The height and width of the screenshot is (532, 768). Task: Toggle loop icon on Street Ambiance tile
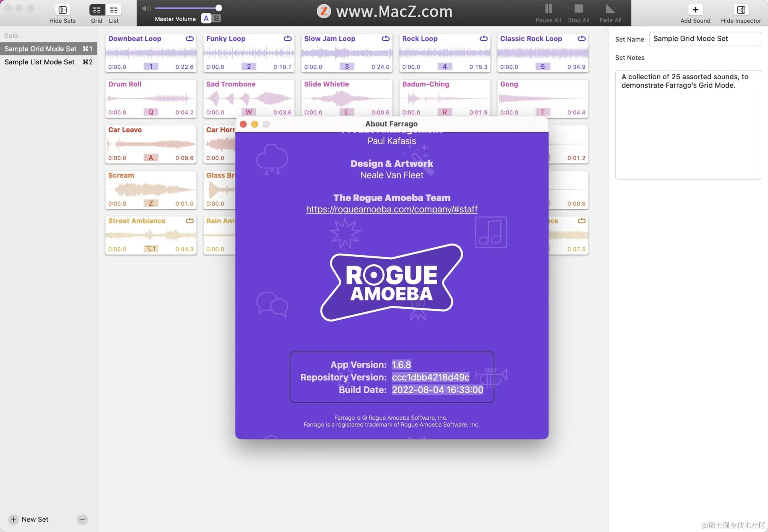point(190,221)
